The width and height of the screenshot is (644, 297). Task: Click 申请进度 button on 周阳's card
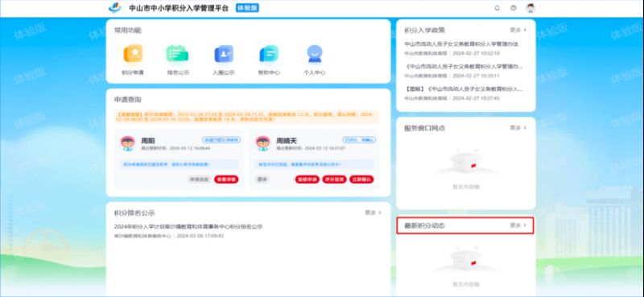click(x=199, y=179)
